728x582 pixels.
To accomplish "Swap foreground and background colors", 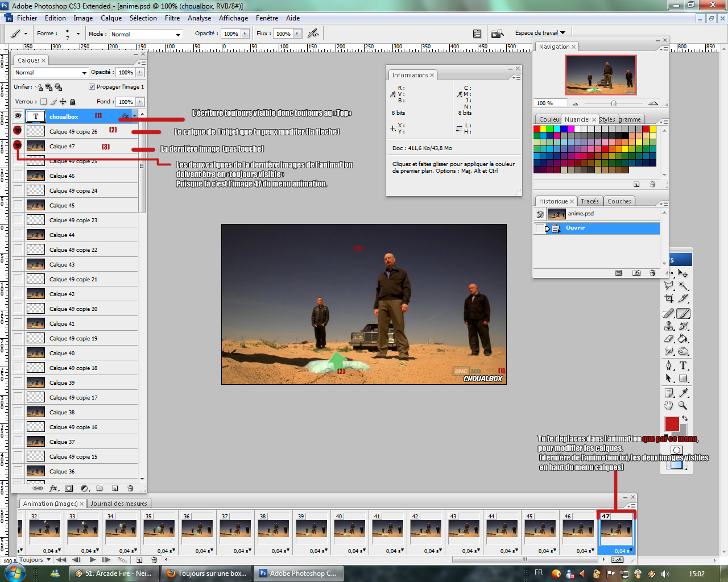I will [685, 419].
